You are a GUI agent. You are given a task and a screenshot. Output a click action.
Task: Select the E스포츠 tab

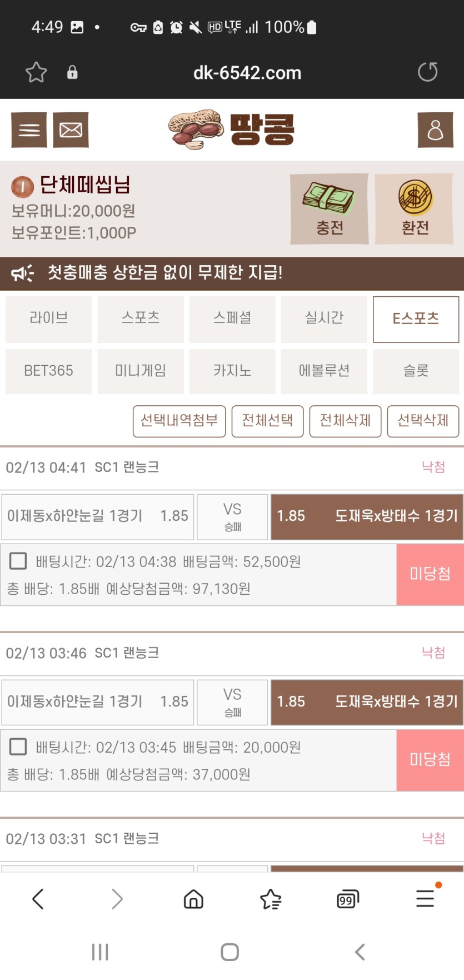(416, 319)
